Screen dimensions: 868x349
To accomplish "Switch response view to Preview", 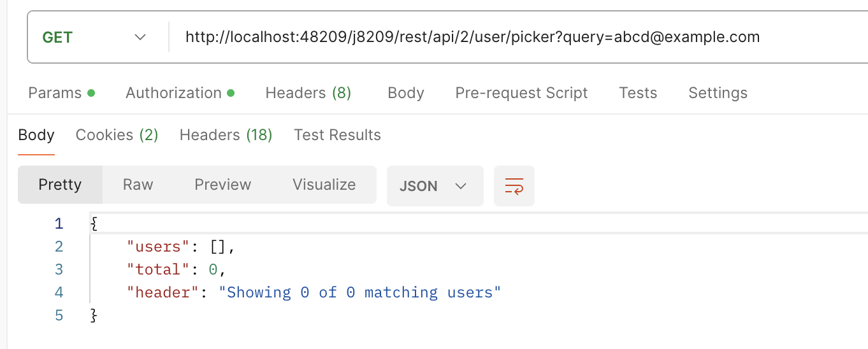I will (x=223, y=185).
